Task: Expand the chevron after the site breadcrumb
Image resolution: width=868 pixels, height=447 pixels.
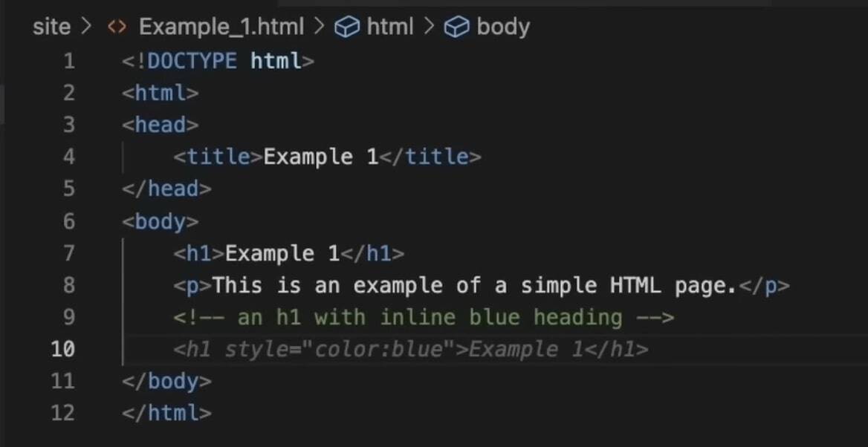Action: 85,26
